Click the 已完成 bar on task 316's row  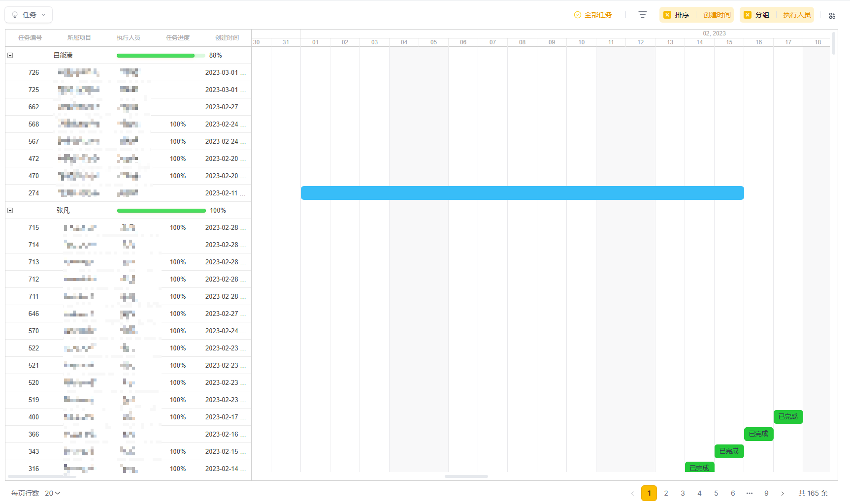click(x=700, y=467)
